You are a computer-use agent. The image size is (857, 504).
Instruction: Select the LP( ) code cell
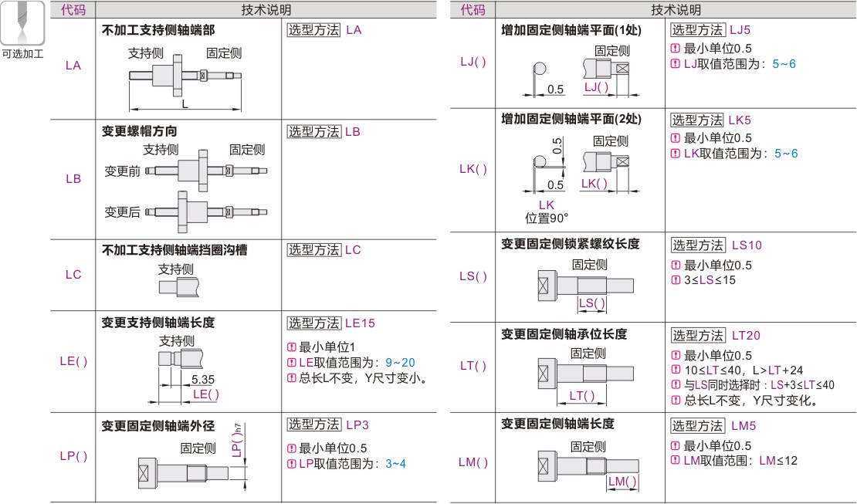click(73, 456)
